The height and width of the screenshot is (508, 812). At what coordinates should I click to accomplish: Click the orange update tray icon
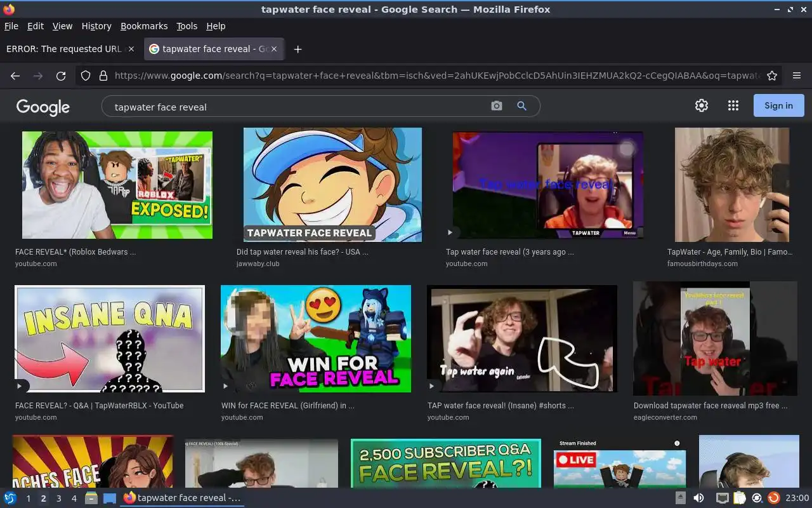click(773, 498)
